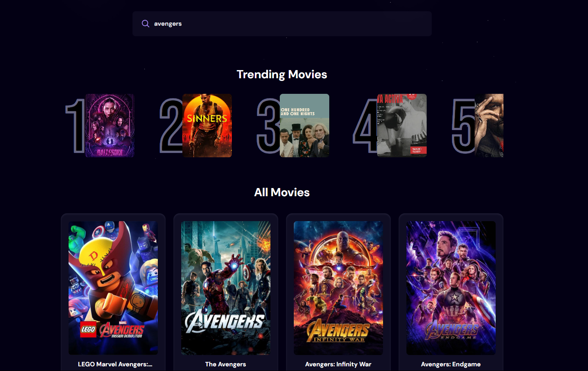Open Avengers: Endgame poster image
This screenshot has height=371, width=588.
click(451, 288)
